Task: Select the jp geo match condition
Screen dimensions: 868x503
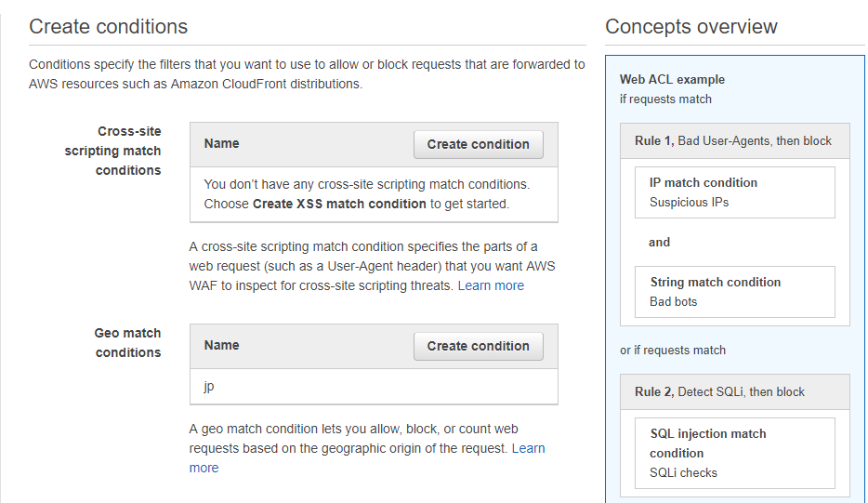Action: 209,386
